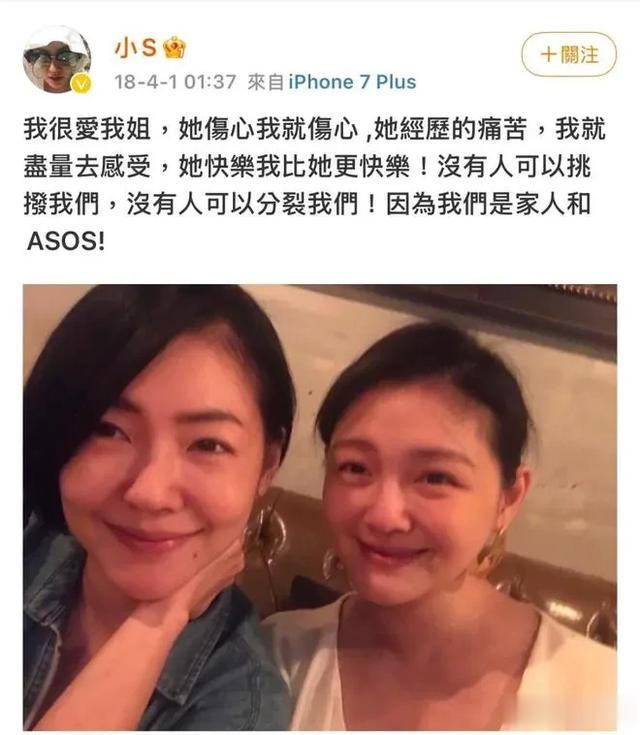Image resolution: width=640 pixels, height=735 pixels.
Task: Click the post line starting 我很愛我姐
Action: (315, 129)
